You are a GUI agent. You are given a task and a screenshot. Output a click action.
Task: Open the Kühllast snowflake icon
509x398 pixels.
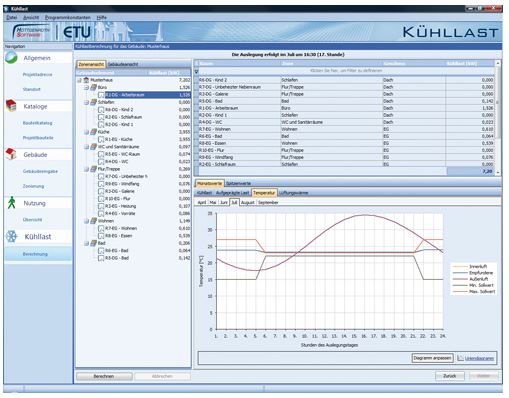click(11, 236)
